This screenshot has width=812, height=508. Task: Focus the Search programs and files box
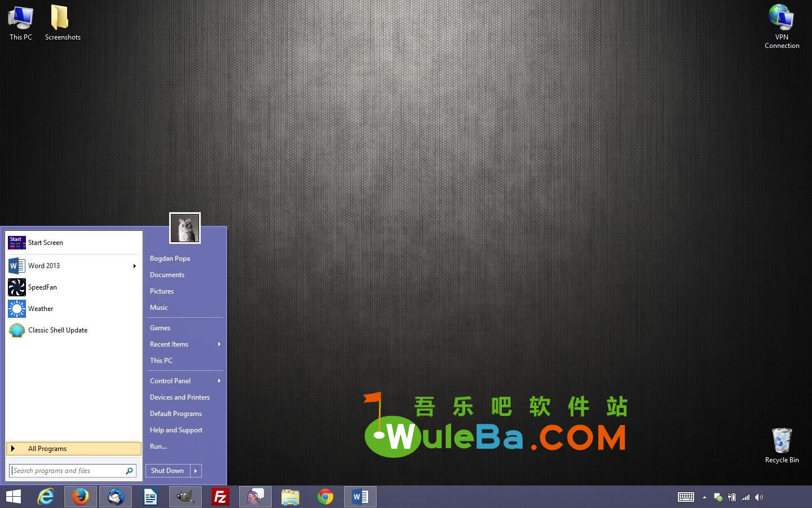[73, 471]
